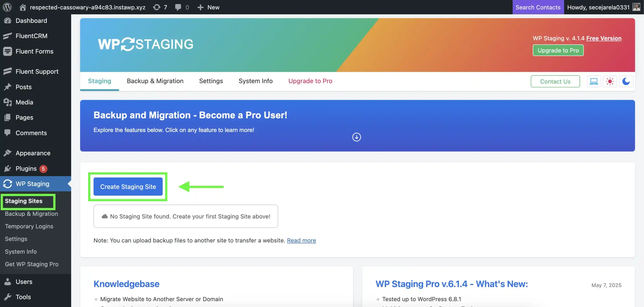Click the updates icon showing 7
Viewport: 644px width, 307px height.
point(157,7)
